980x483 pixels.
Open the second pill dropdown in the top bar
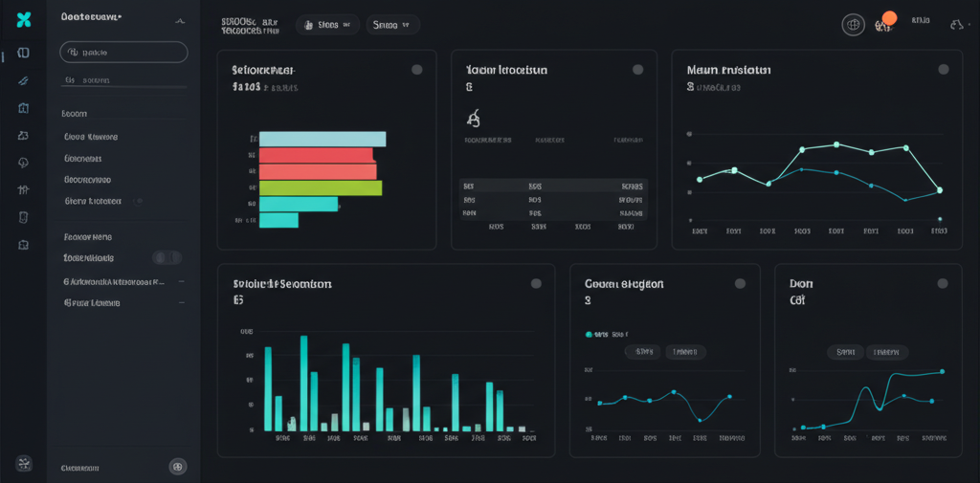pyautogui.click(x=391, y=25)
